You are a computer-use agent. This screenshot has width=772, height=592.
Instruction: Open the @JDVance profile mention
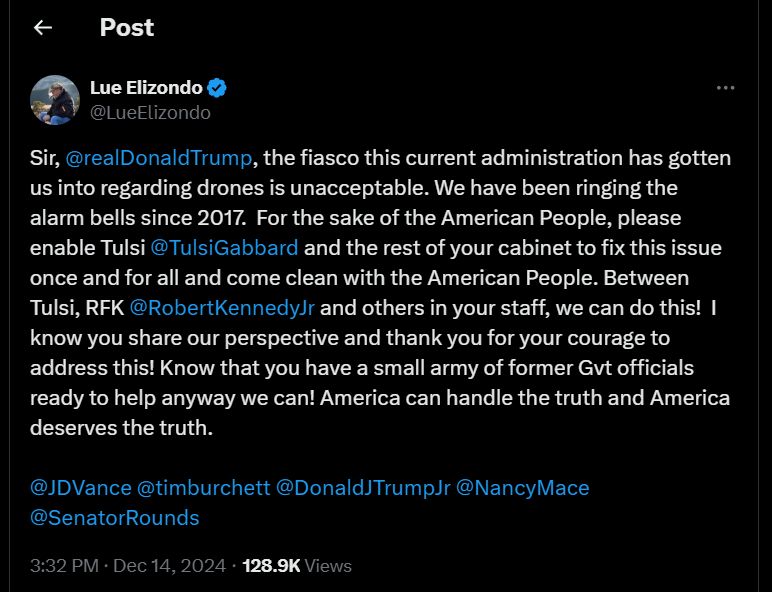(81, 488)
